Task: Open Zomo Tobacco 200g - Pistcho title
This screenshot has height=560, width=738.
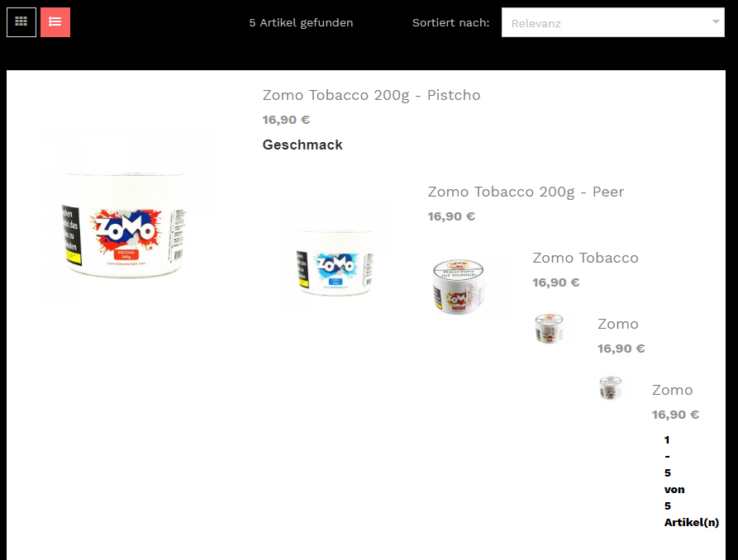Action: (x=371, y=95)
